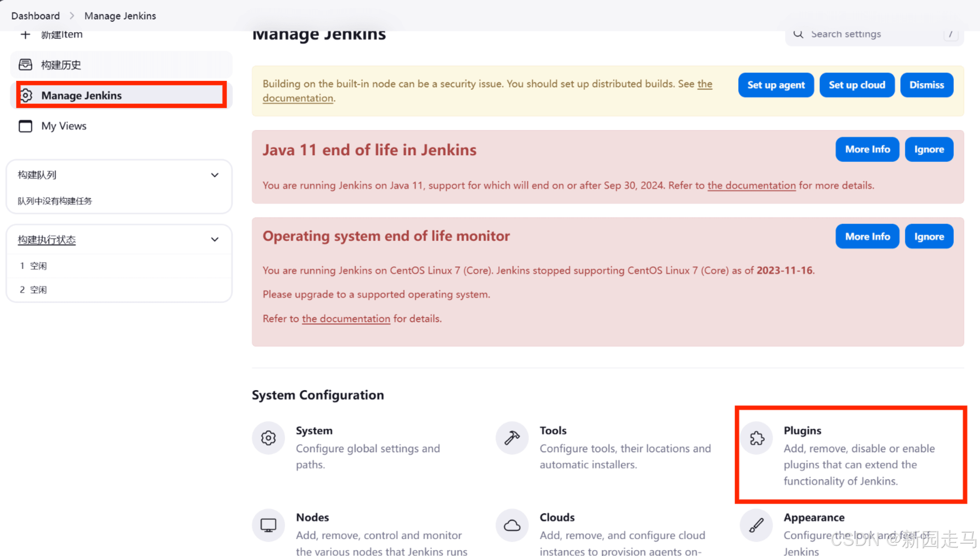Click the My Views window icon
Viewport: 980px width, 556px height.
(25, 126)
